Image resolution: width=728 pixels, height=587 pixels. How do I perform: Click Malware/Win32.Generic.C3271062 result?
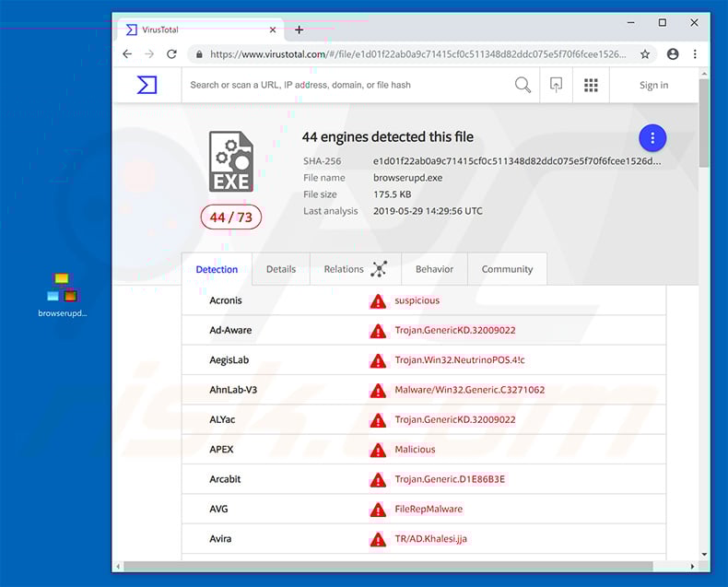[x=469, y=390]
